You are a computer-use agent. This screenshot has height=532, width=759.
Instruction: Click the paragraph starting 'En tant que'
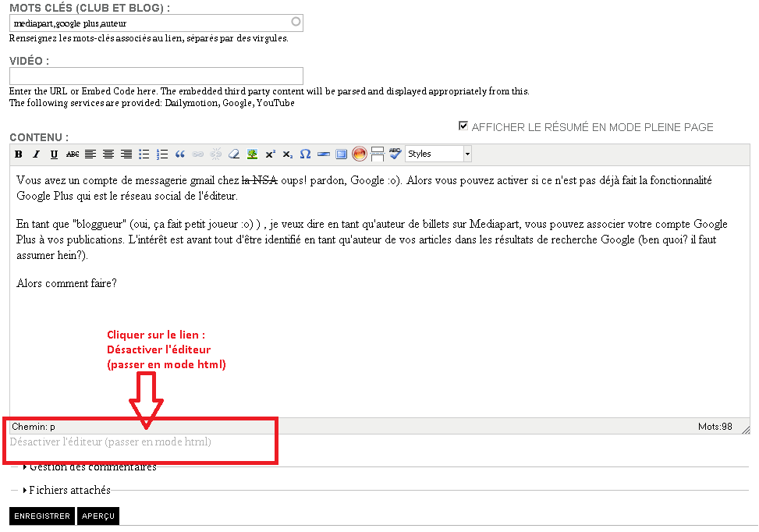click(x=372, y=239)
